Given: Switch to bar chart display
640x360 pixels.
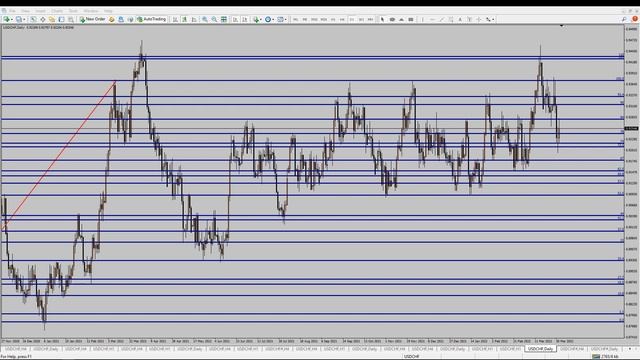Looking at the screenshot, I should coord(175,19).
